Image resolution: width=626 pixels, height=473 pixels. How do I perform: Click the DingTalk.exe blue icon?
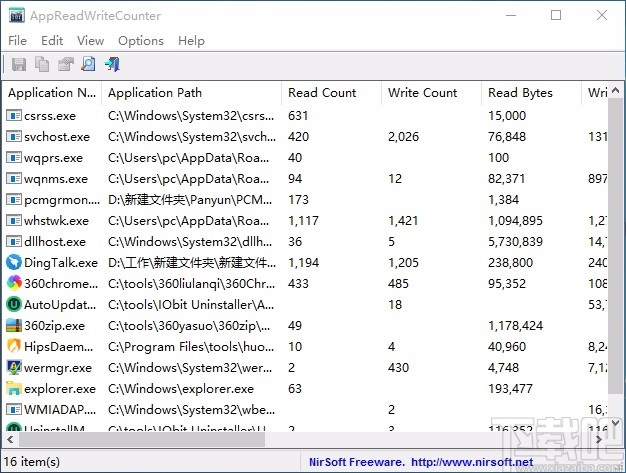(x=14, y=262)
